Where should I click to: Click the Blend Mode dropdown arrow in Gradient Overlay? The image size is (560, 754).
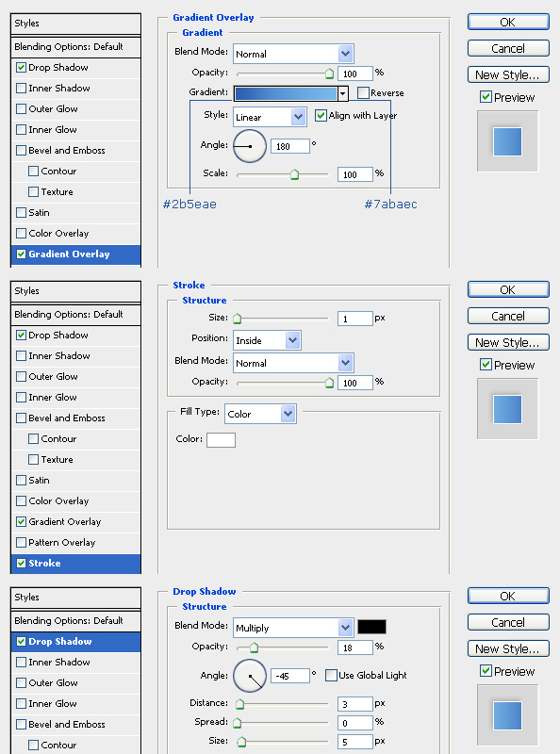click(x=345, y=54)
